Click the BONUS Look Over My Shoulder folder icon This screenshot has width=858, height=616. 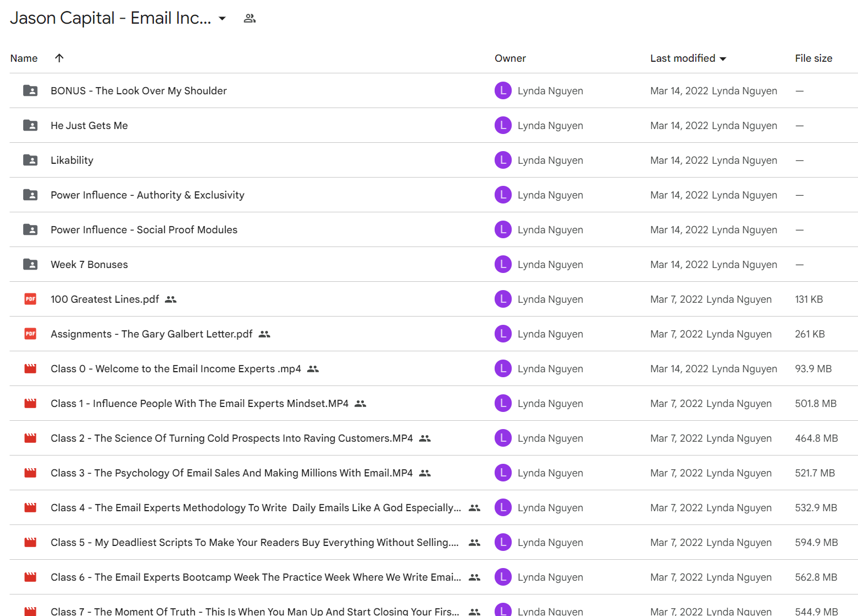pyautogui.click(x=30, y=90)
